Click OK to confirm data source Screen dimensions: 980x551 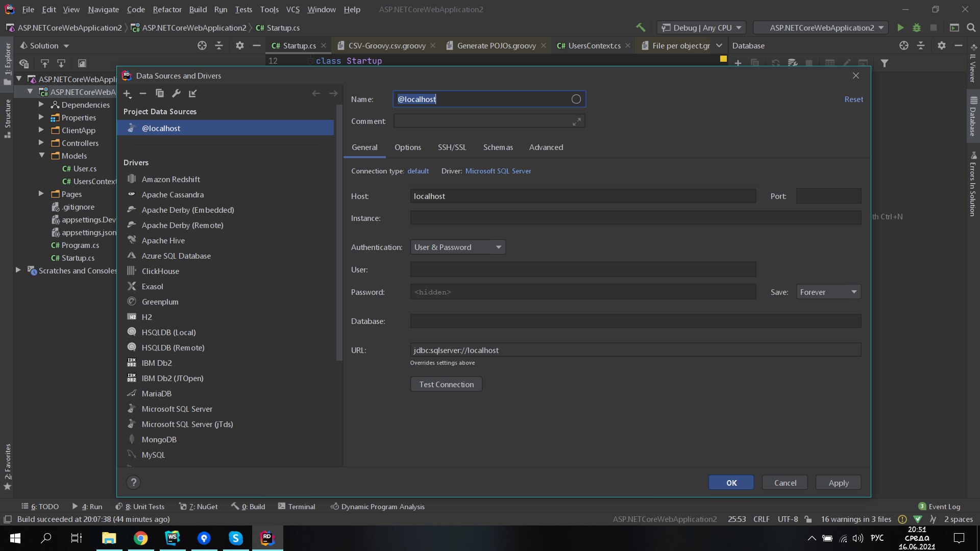pos(731,483)
